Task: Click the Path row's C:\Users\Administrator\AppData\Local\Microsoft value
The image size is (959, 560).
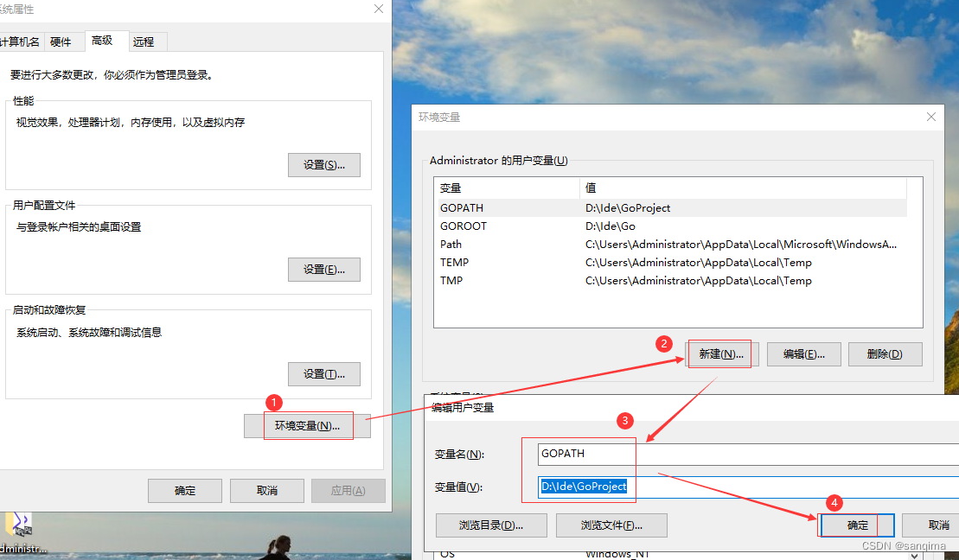Action: point(741,245)
